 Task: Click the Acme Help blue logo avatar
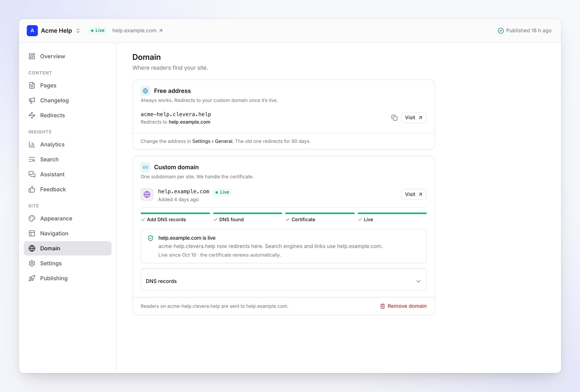pyautogui.click(x=32, y=31)
